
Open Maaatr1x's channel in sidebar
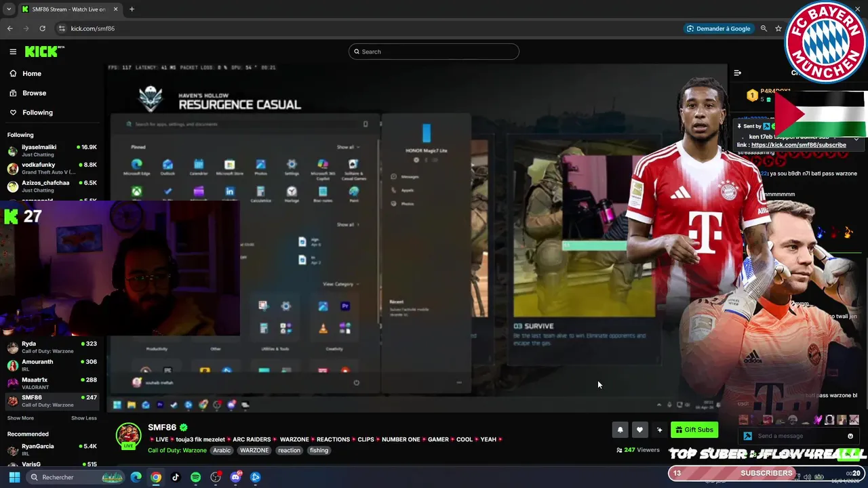(x=52, y=383)
